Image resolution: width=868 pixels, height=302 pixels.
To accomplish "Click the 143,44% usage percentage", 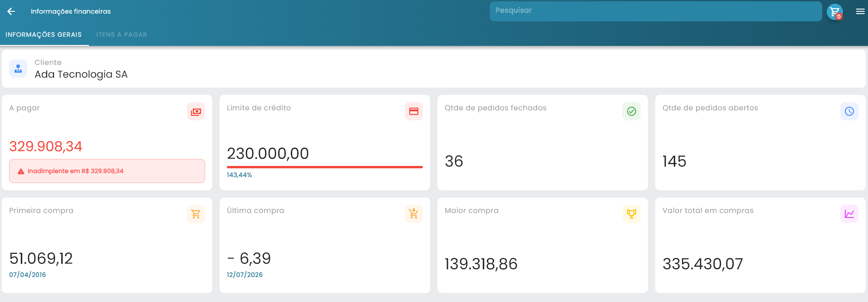I will [240, 175].
